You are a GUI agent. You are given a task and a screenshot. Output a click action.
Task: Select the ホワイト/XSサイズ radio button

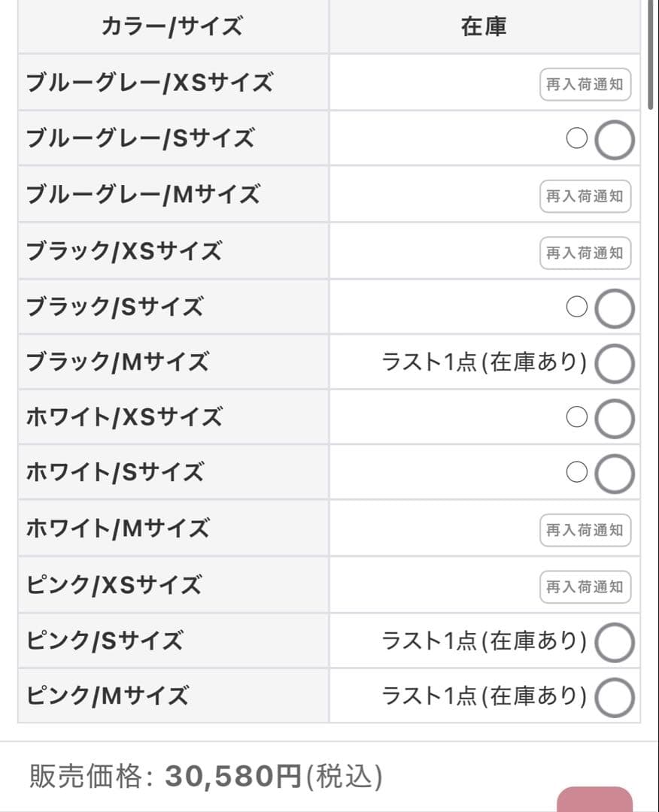[615, 419]
